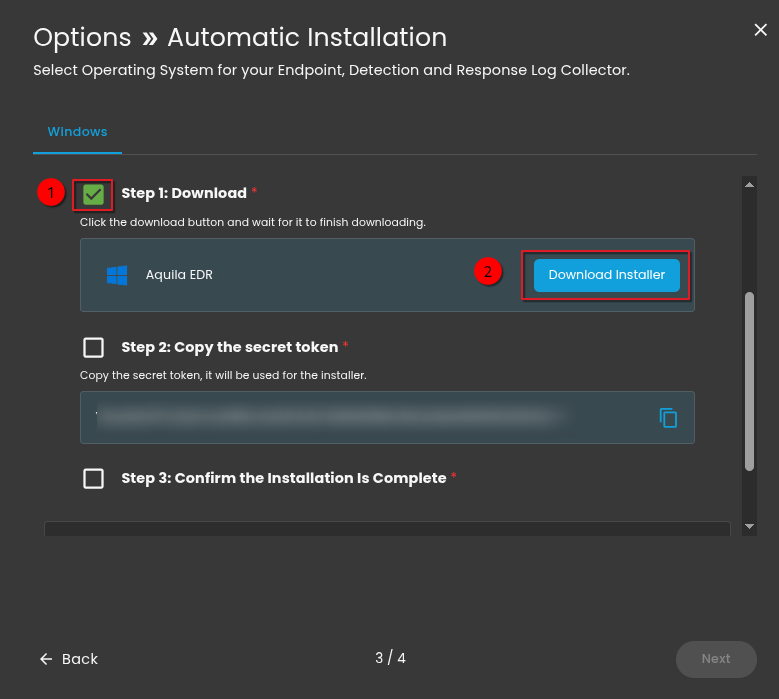Click the scrollbar up arrow
This screenshot has width=779, height=699.
(x=749, y=183)
